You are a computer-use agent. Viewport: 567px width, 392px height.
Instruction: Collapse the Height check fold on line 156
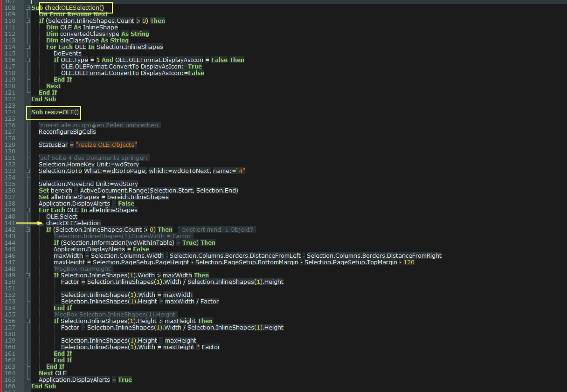tap(28, 321)
